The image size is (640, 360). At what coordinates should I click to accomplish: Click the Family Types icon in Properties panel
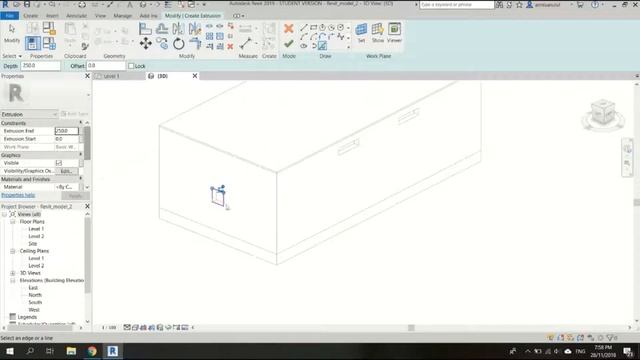(49, 43)
